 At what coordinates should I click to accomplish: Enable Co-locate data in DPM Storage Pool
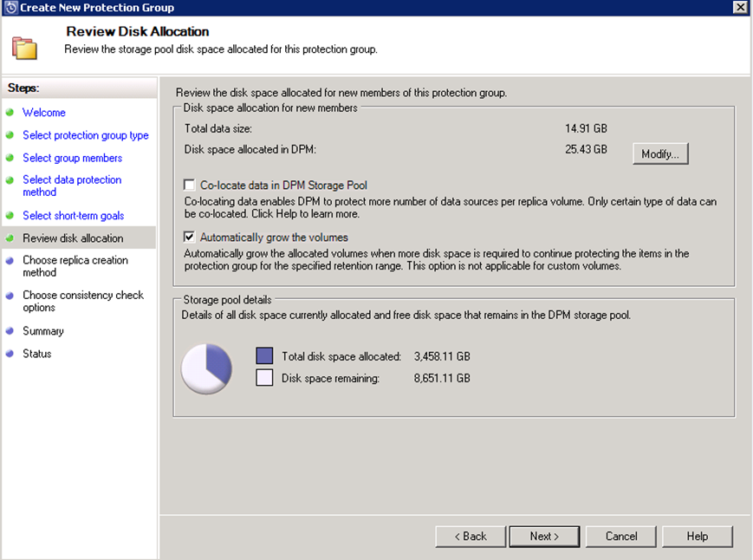point(190,185)
